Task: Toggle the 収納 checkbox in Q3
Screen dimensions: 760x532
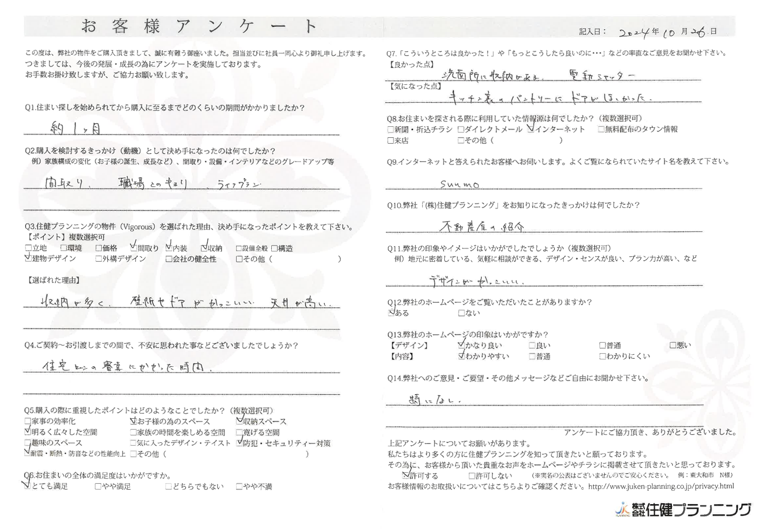Action: tap(204, 249)
